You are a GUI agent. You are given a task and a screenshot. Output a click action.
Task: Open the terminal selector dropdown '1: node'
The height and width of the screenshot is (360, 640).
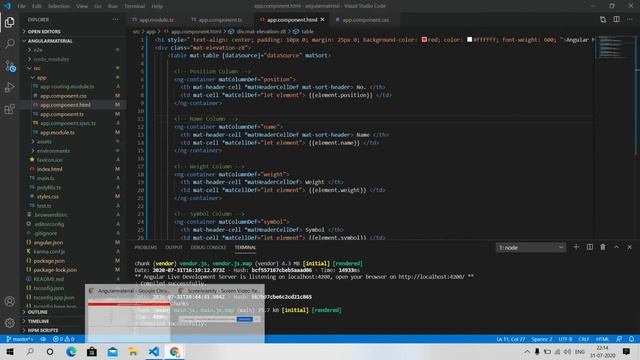pos(531,247)
